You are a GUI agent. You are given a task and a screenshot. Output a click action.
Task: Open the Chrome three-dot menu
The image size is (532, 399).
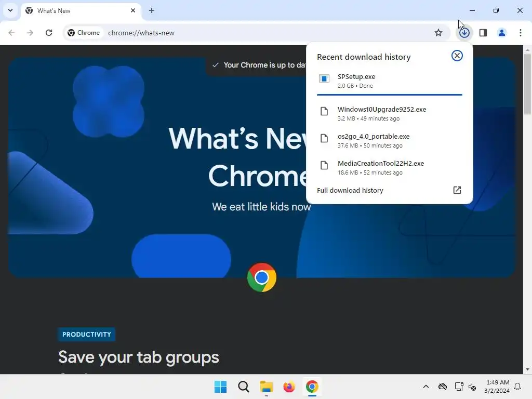[x=521, y=33]
